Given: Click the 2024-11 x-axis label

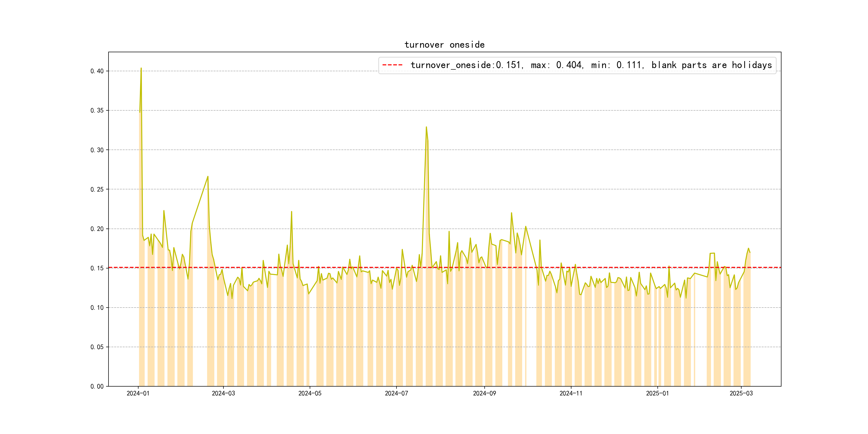Looking at the screenshot, I should tap(571, 393).
